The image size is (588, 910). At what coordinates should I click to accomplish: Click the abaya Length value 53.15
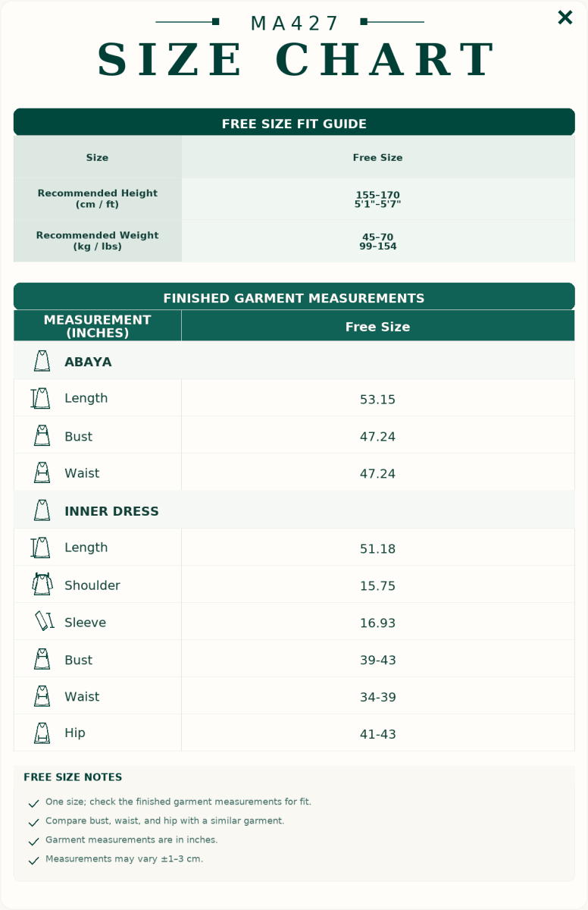click(x=377, y=400)
